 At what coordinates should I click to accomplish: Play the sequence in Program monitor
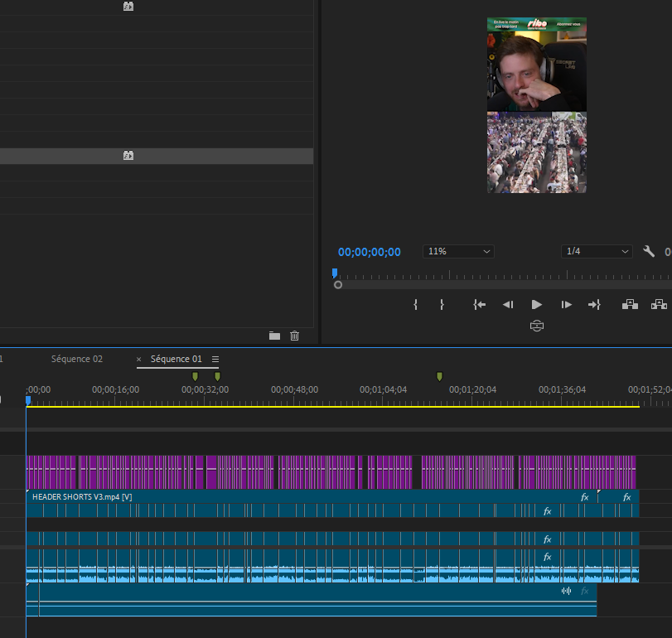pyautogui.click(x=537, y=305)
